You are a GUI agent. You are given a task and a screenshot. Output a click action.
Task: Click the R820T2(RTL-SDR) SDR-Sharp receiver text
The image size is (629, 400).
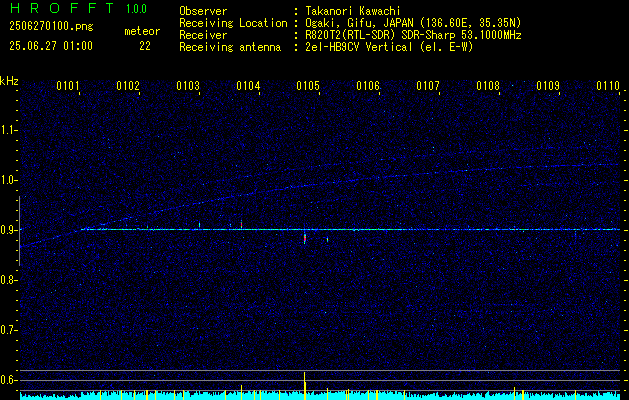413,35
